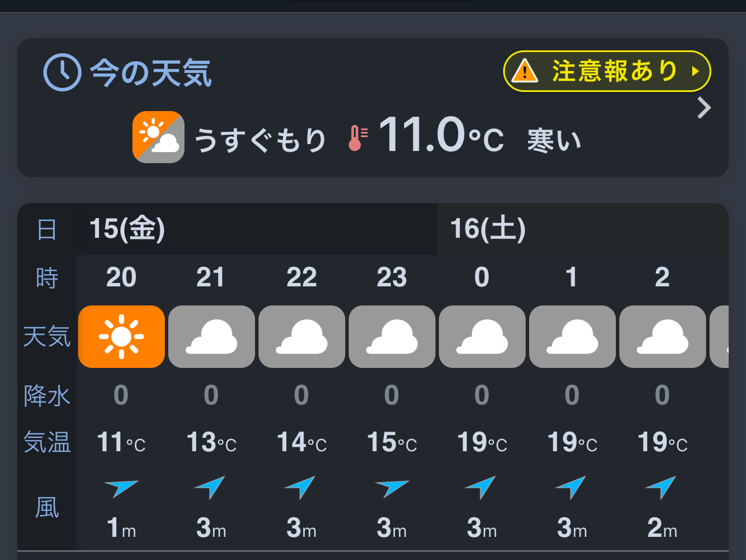Click the 19°C temperature at 1時
746x560 pixels.
tap(572, 443)
